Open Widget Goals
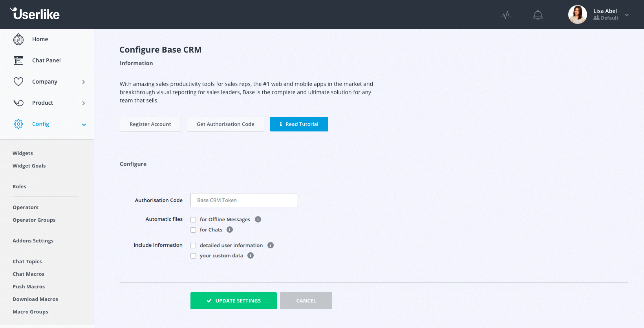644x328 pixels. coord(29,166)
